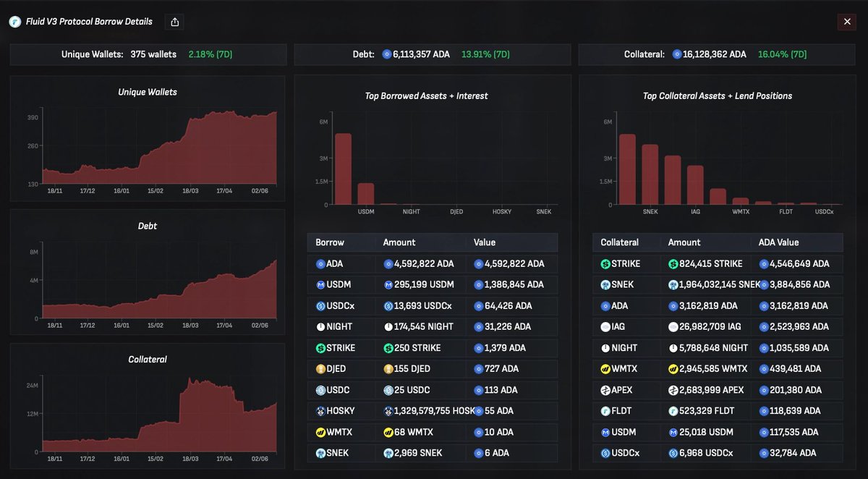Click the ADA icon in the Collateral column
This screenshot has height=479, width=868.
pyautogui.click(x=605, y=306)
